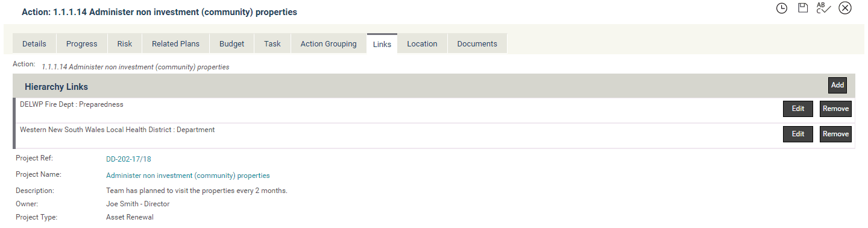Screen dimensions: 868x228
Task: Edit the DELWP Fire Dept link
Action: (798, 109)
